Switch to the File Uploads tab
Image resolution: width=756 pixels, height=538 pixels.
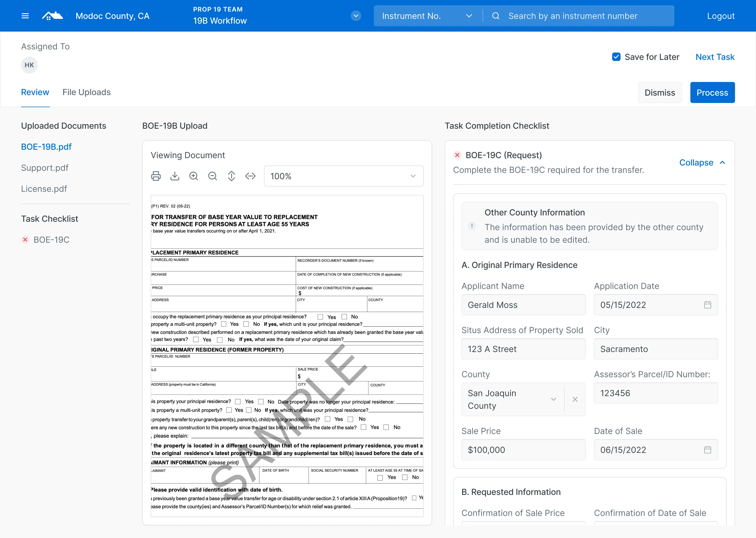86,92
